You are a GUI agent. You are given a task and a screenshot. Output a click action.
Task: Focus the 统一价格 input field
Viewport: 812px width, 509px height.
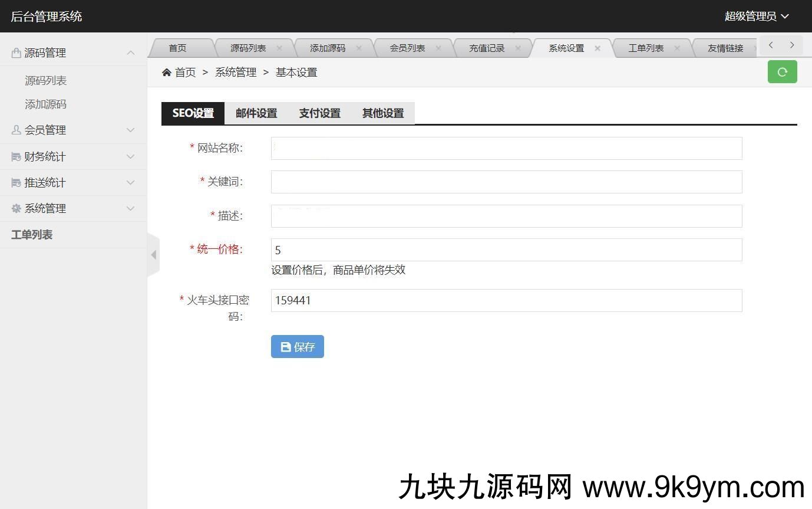pyautogui.click(x=506, y=250)
